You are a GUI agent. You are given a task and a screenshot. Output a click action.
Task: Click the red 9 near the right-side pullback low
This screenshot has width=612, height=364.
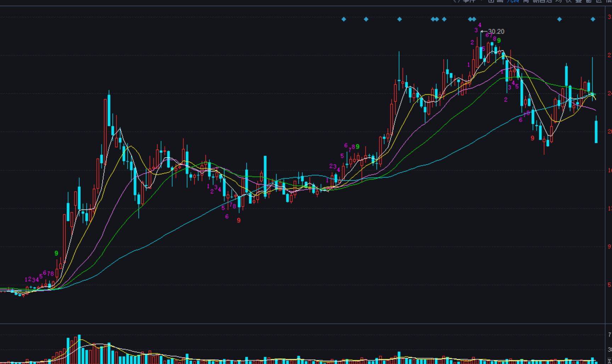point(532,138)
